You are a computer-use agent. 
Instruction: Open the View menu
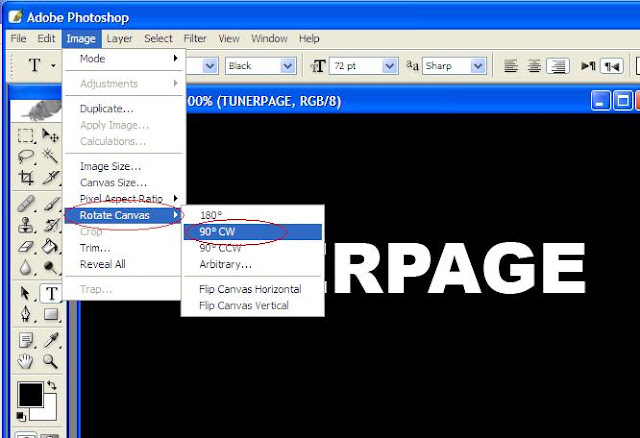[229, 38]
